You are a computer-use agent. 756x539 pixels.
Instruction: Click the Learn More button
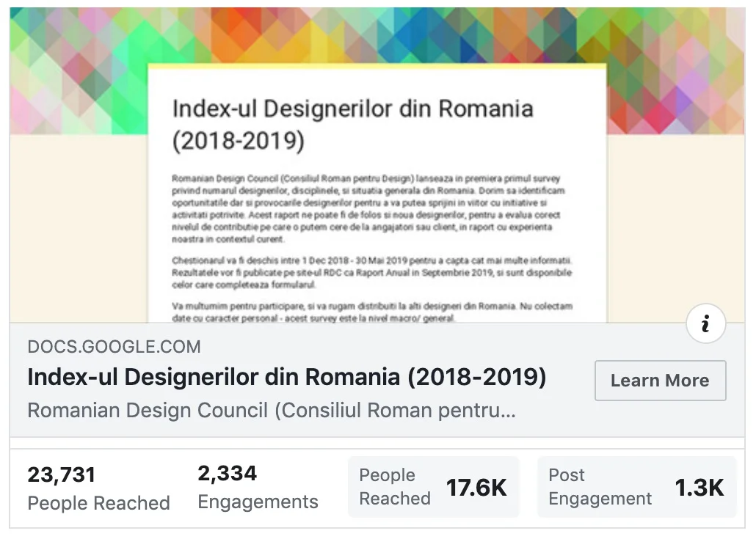coord(660,381)
